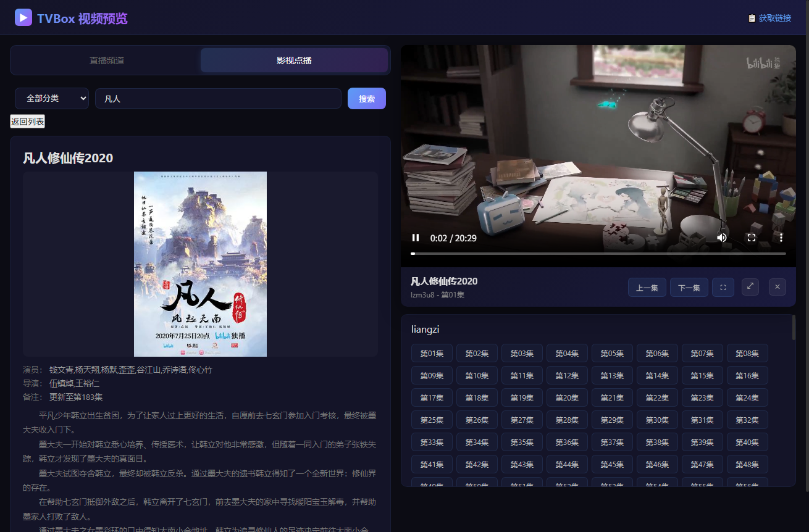Viewport: 809px width, 532px height.
Task: Play episode 第23集
Action: point(703,398)
